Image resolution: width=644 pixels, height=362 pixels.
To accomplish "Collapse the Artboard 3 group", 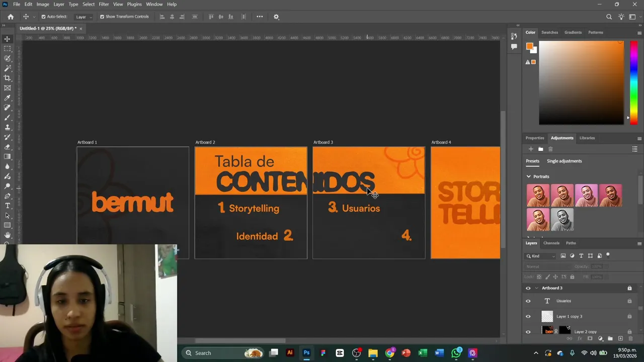I will [536, 288].
